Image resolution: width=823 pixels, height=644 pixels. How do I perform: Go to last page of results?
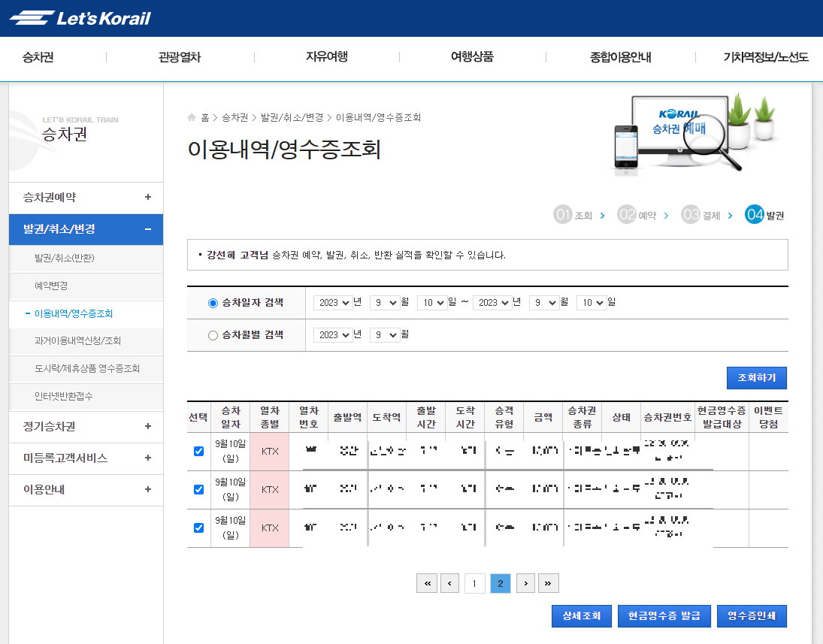(x=548, y=583)
